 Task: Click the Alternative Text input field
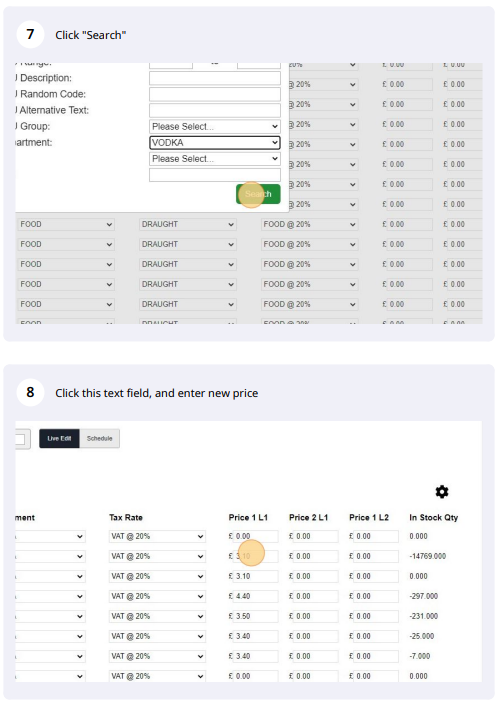coord(215,110)
